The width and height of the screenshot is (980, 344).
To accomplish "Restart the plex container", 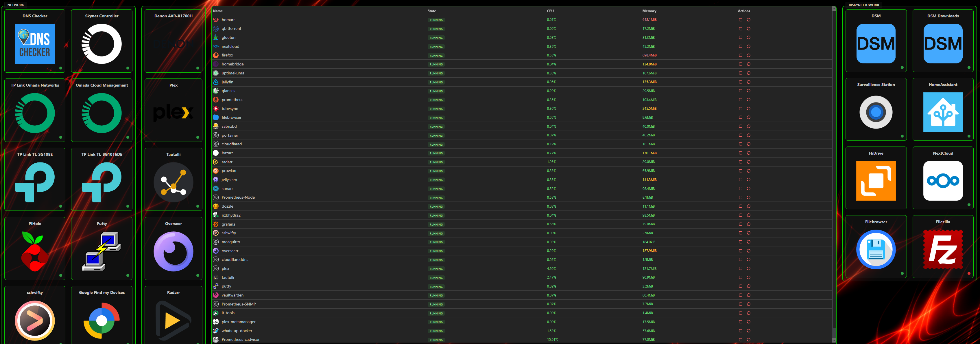I will tap(748, 269).
